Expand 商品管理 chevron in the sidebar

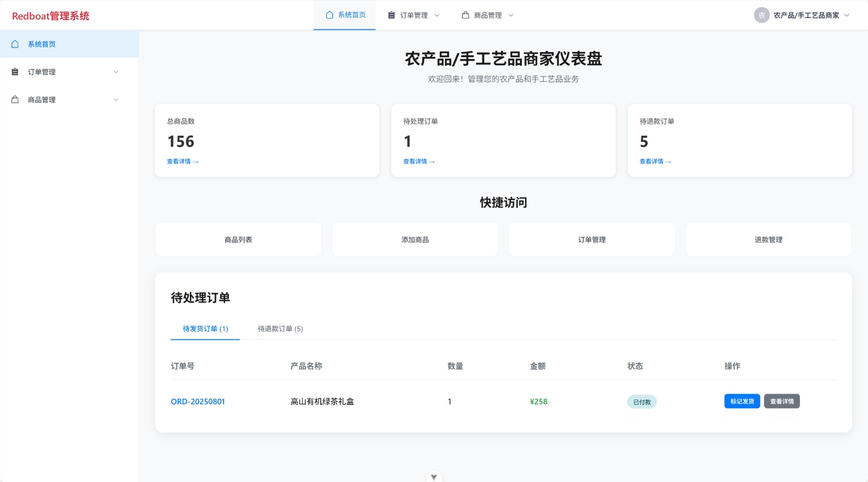point(116,99)
